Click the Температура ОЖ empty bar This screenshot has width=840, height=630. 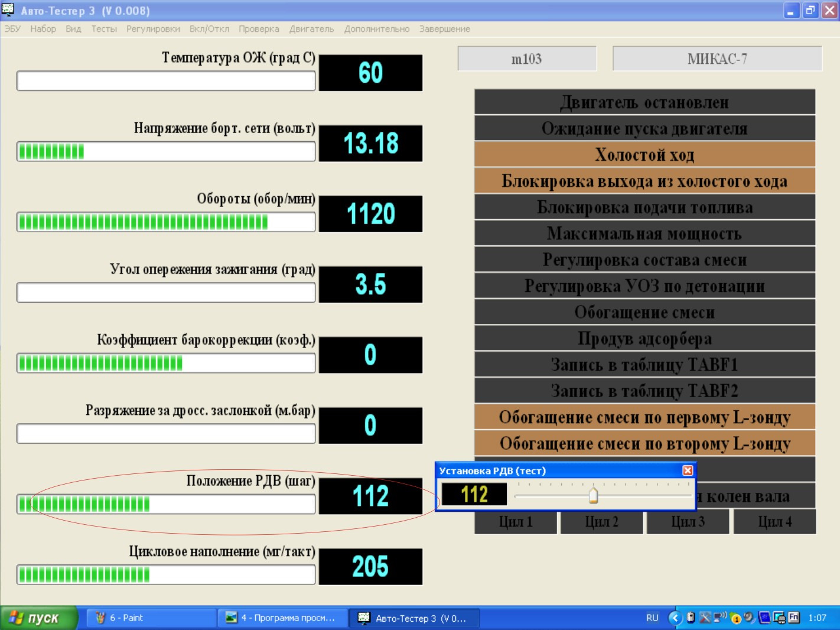166,81
